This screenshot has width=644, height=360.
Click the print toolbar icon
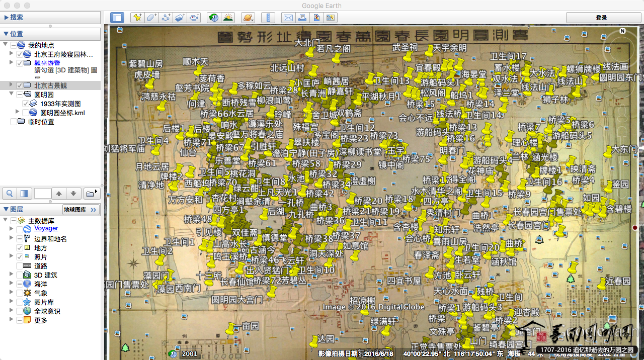[x=302, y=18]
